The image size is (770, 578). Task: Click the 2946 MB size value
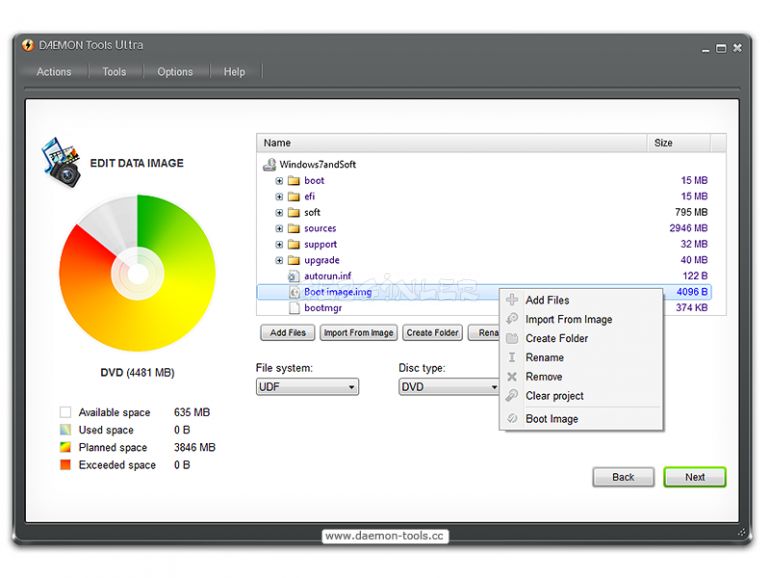(x=688, y=228)
